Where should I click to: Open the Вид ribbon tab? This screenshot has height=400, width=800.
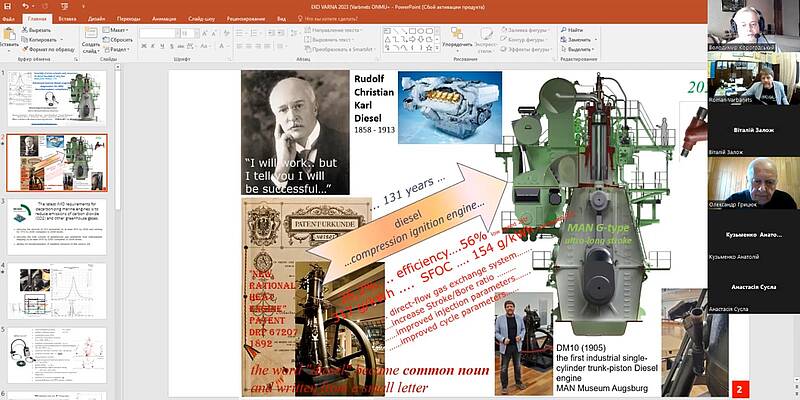(281, 19)
